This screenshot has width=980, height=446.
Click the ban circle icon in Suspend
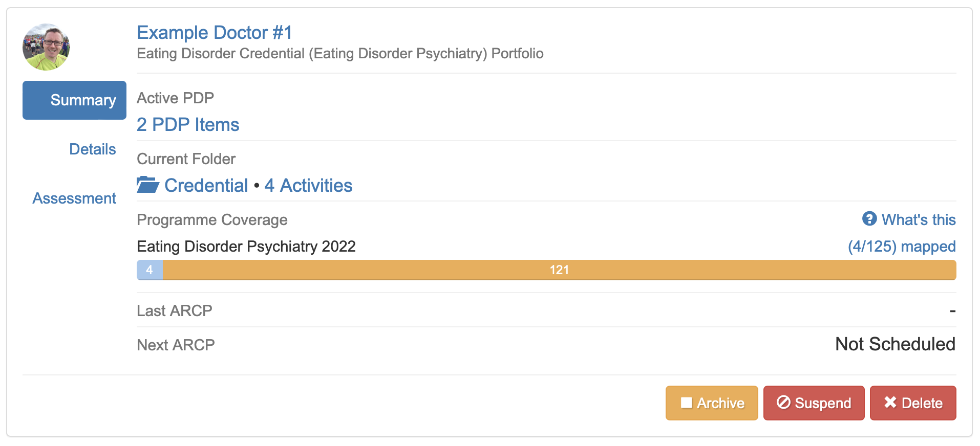[x=783, y=403]
